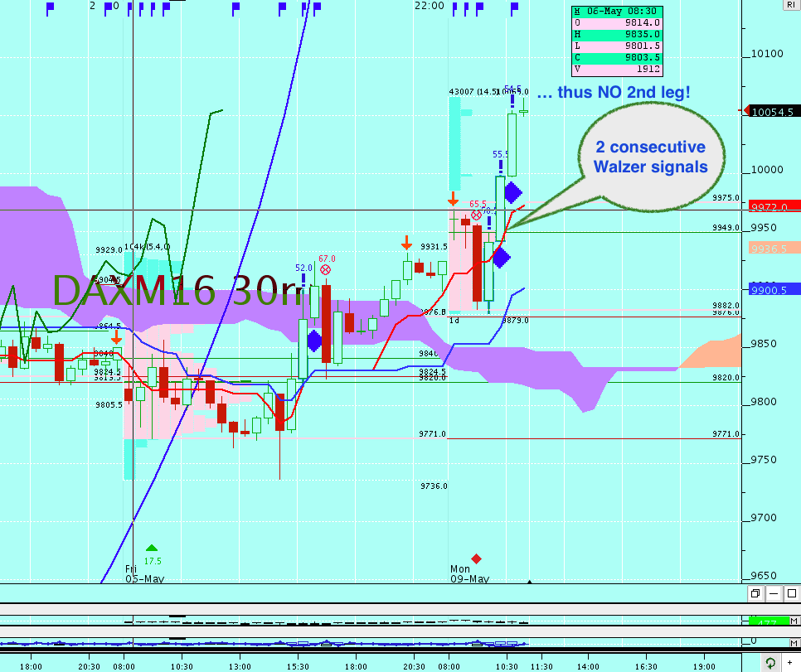Screen dimensions: 801x672
Task: Click the black price tag 10054.5
Action: (772, 111)
